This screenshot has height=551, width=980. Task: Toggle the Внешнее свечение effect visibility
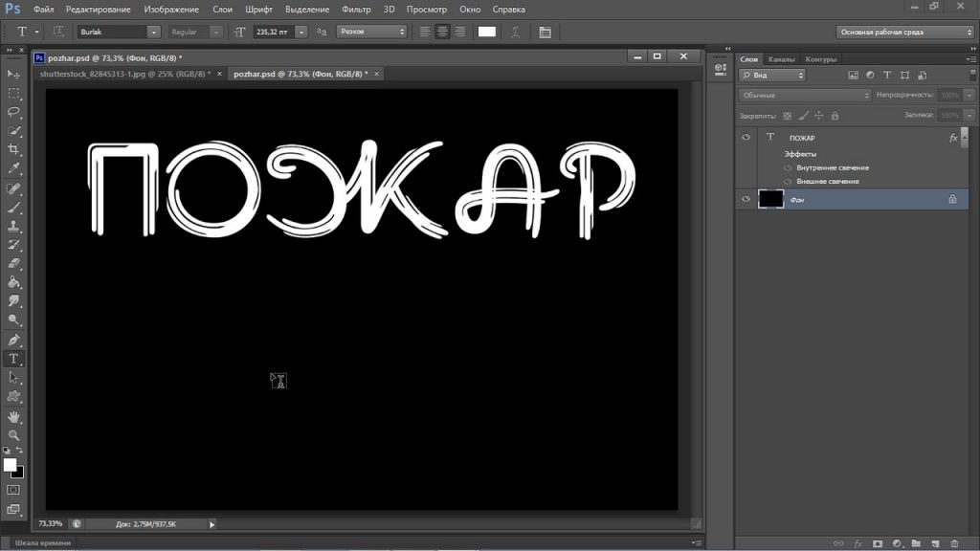pyautogui.click(x=788, y=182)
